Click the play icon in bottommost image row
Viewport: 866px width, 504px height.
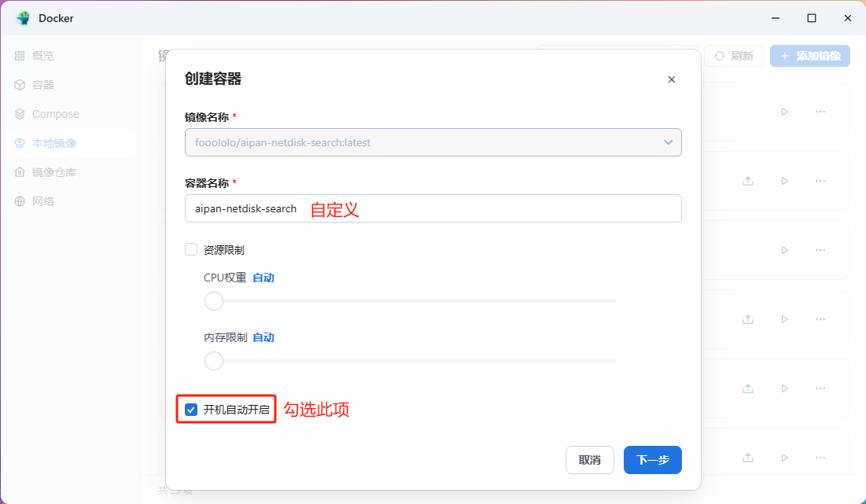[785, 458]
